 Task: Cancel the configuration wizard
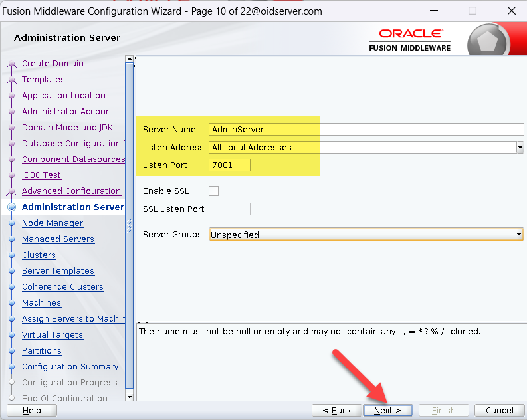(500, 410)
